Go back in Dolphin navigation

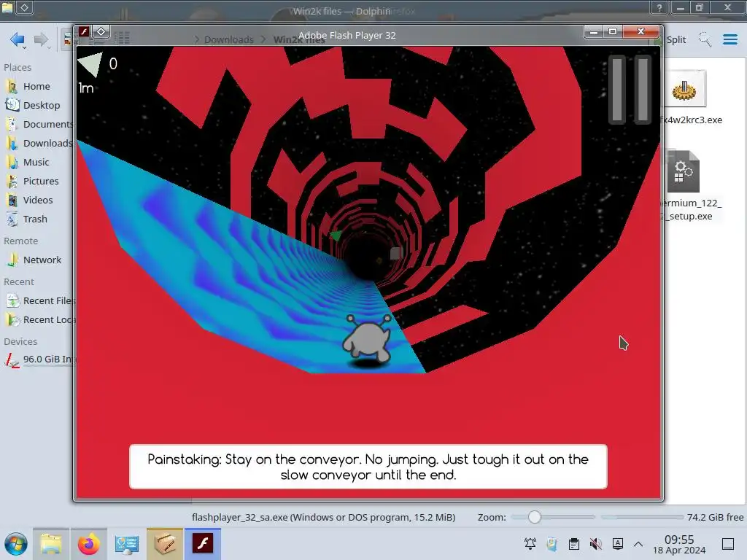point(18,39)
